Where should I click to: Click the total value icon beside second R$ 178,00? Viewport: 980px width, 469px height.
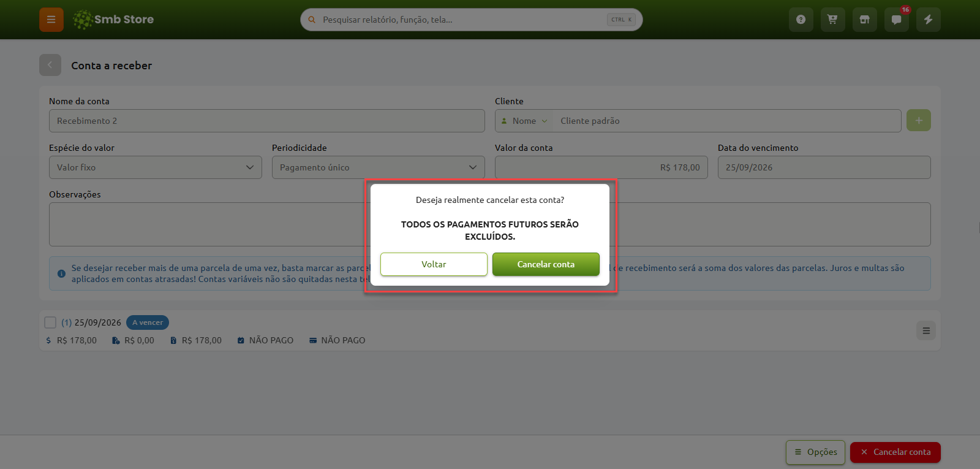(173, 340)
